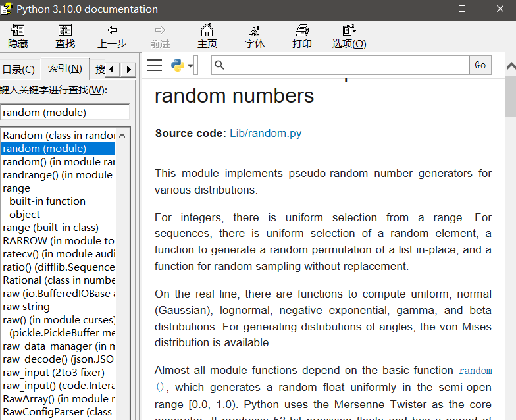516x420 pixels.
Task: Go back with the 上一步 arrow icon
Action: tap(112, 30)
